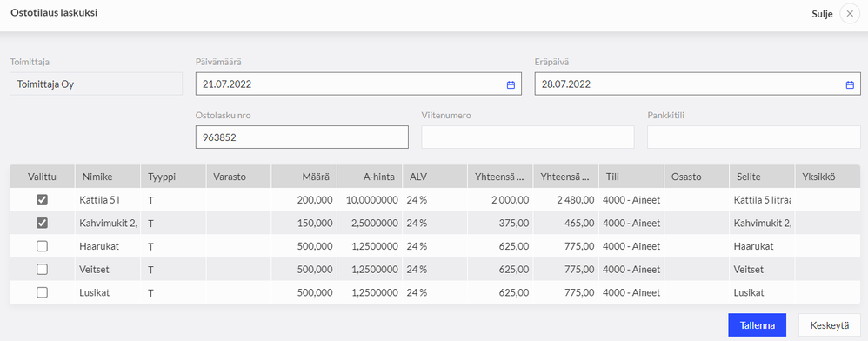This screenshot has width=868, height=341.
Task: Check the Lusikat row checkbox
Action: [x=42, y=293]
